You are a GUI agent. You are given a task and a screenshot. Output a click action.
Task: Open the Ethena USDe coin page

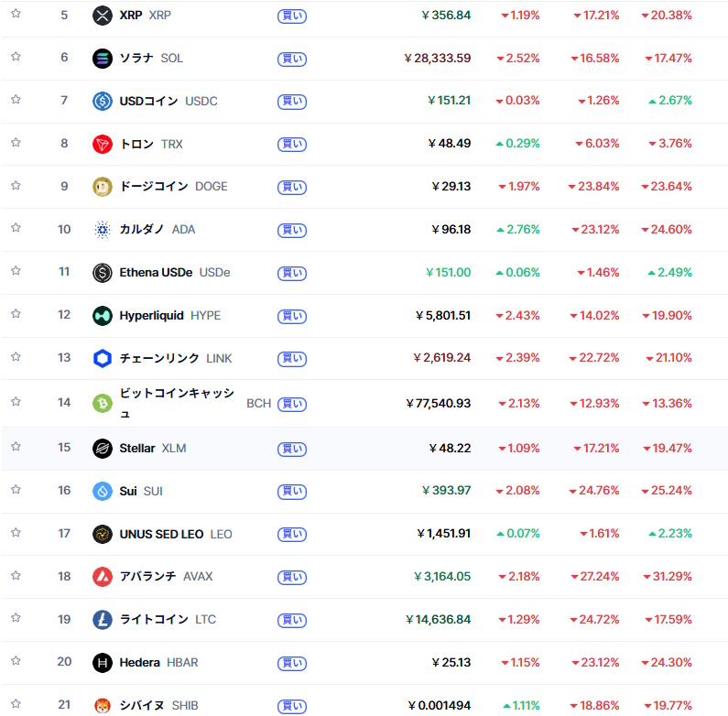tap(156, 272)
